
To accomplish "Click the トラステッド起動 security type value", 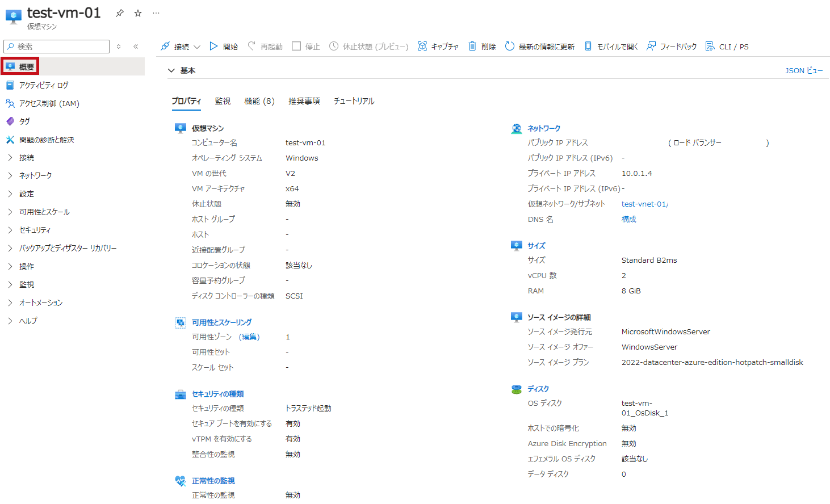I will 308,409.
